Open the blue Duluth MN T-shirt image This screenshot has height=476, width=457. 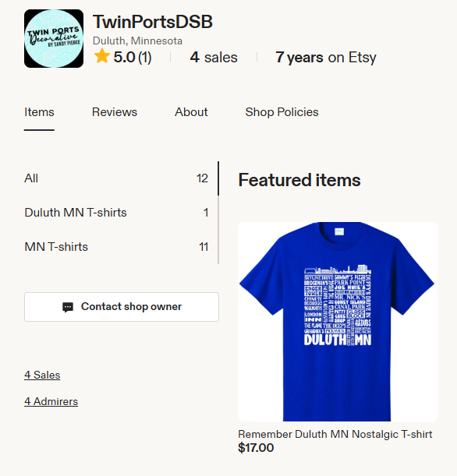coord(338,322)
